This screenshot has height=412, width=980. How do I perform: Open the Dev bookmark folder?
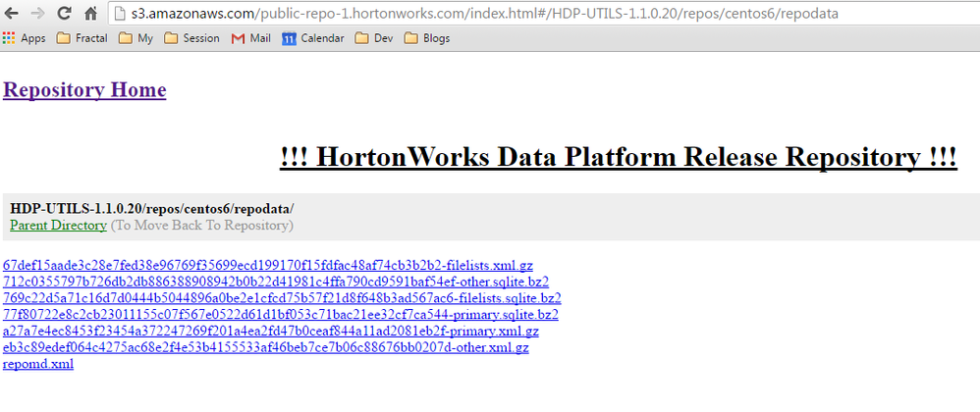(x=374, y=38)
